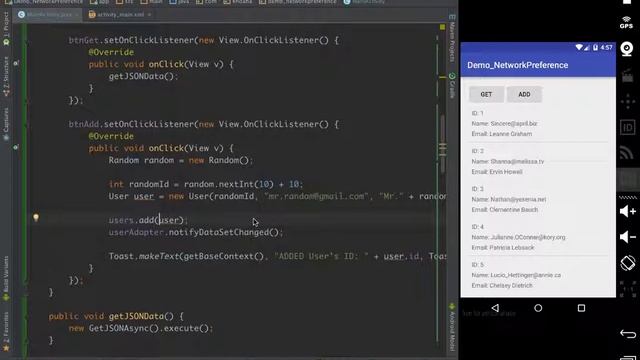Increase emulator volume
The height and width of the screenshot is (360, 640).
628,211
